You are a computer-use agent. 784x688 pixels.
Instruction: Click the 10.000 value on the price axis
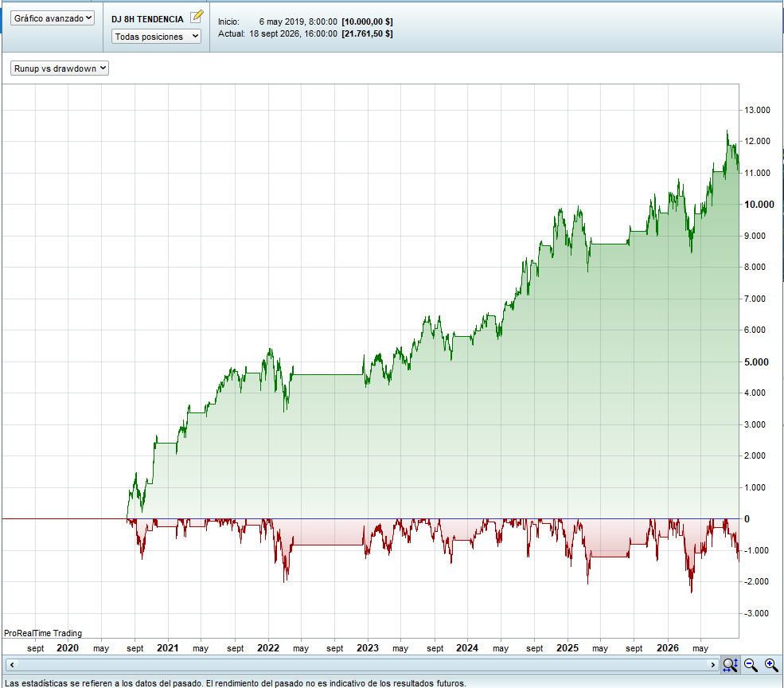click(x=759, y=204)
